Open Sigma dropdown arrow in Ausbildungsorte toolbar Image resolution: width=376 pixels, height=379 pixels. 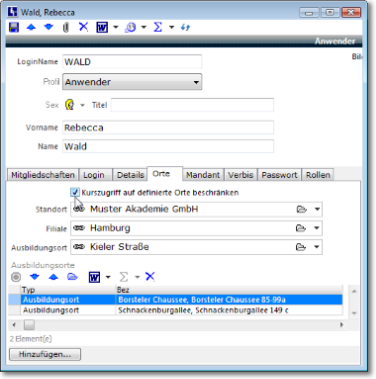coord(137,277)
